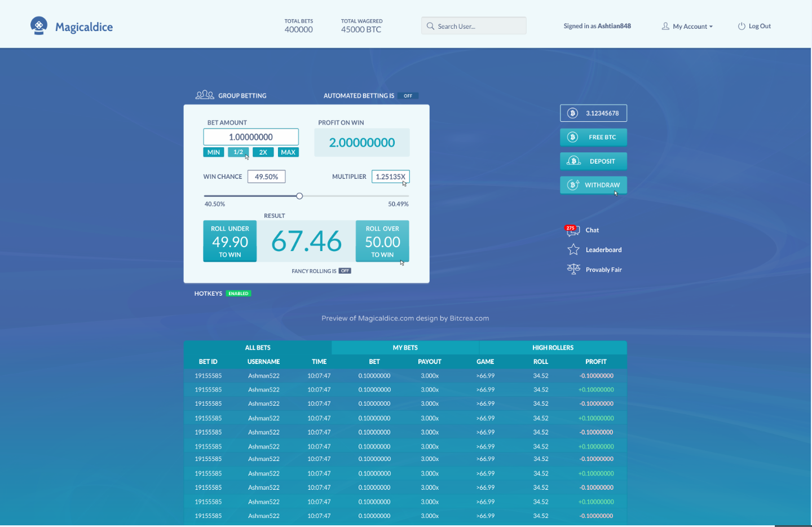The width and height of the screenshot is (812, 527).
Task: Click Roll Over 50.00 to win
Action: (x=382, y=241)
